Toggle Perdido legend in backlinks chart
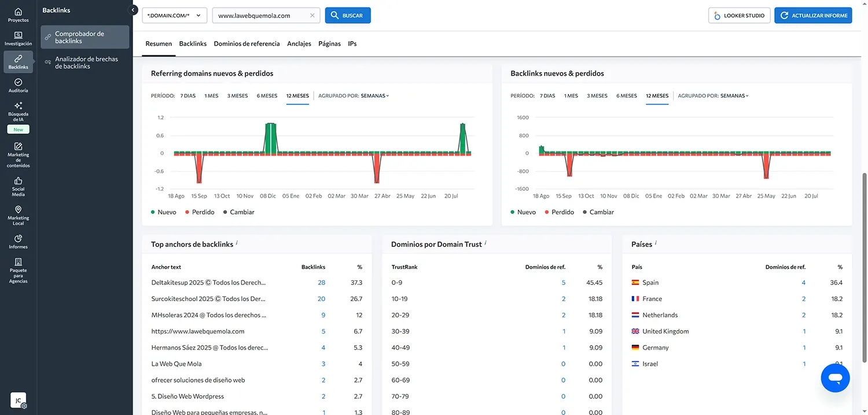Viewport: 868px width, 415px height. (x=558, y=212)
